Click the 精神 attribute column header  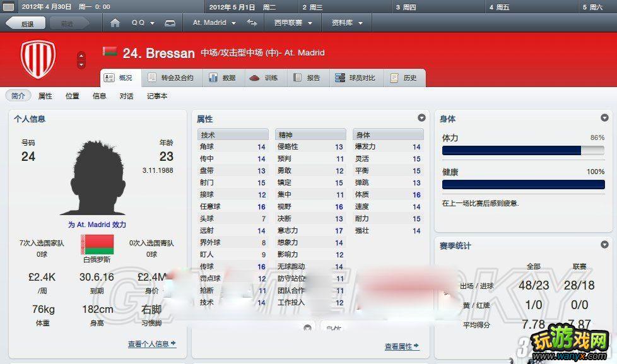pyautogui.click(x=310, y=134)
